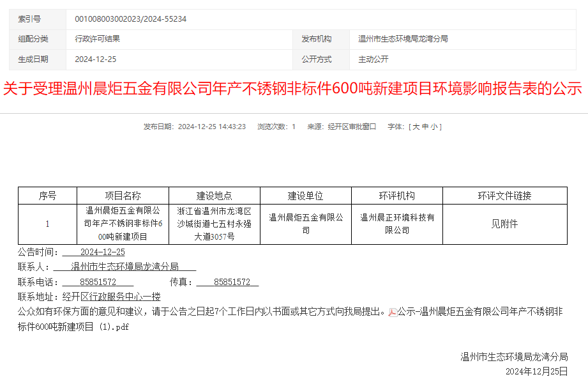Click the PDF icon before the attachment
The width and height of the screenshot is (588, 379).
(393, 313)
